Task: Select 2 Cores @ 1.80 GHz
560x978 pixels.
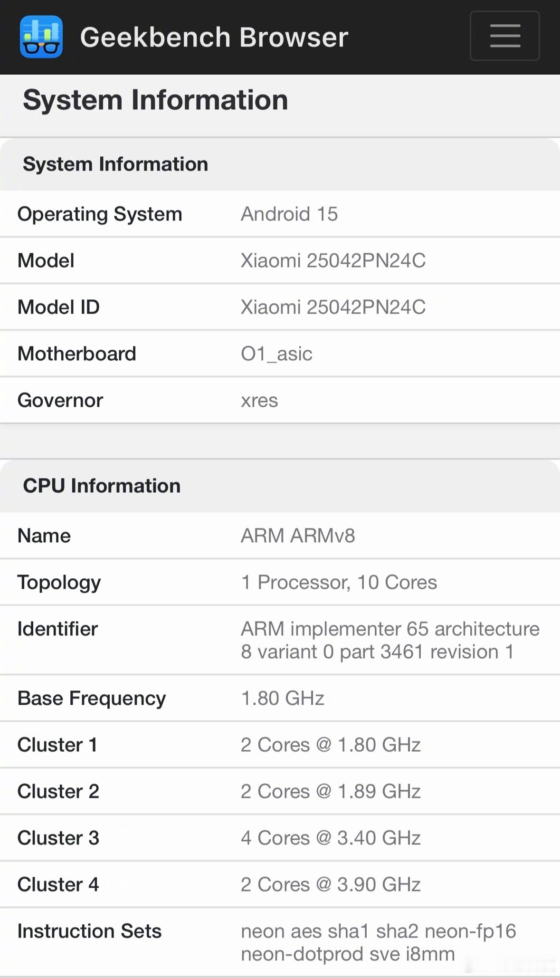Action: (x=331, y=745)
